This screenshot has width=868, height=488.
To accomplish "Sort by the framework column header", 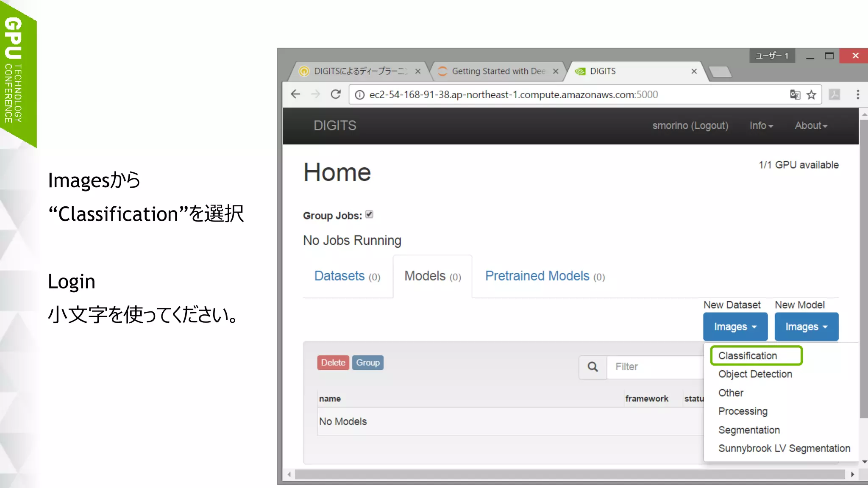I will [x=647, y=399].
